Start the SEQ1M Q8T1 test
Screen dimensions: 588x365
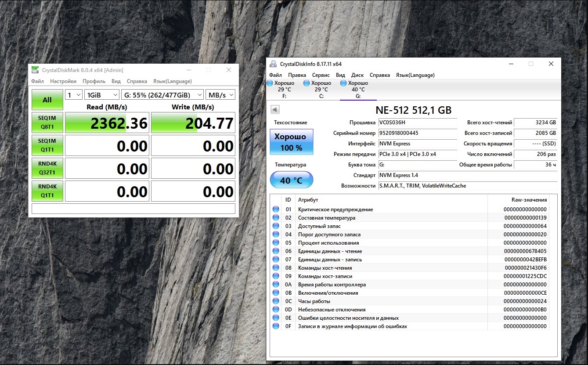click(47, 123)
